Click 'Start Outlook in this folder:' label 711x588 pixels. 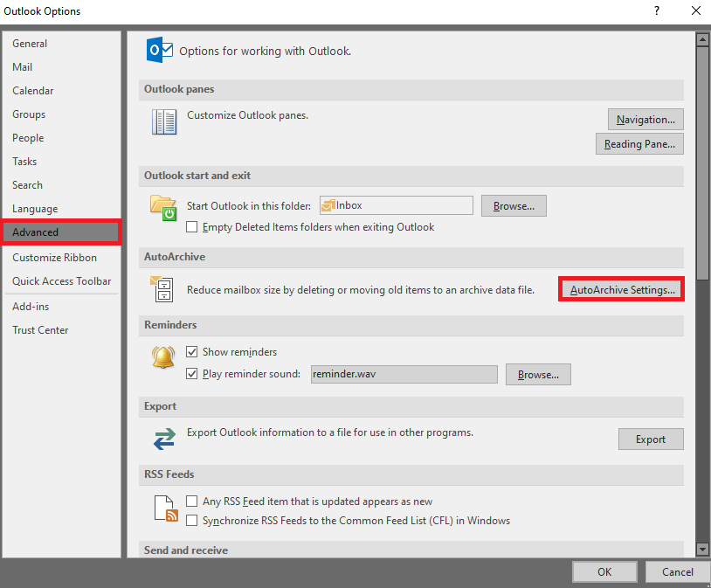pyautogui.click(x=249, y=206)
